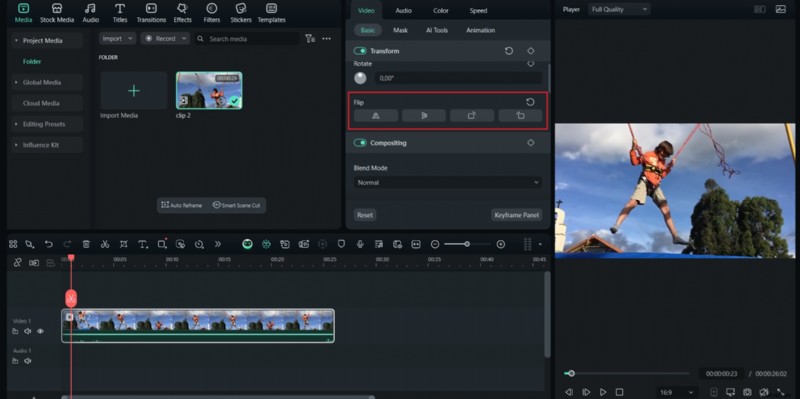Reset the Transform settings
This screenshot has width=800, height=399.
(x=509, y=51)
